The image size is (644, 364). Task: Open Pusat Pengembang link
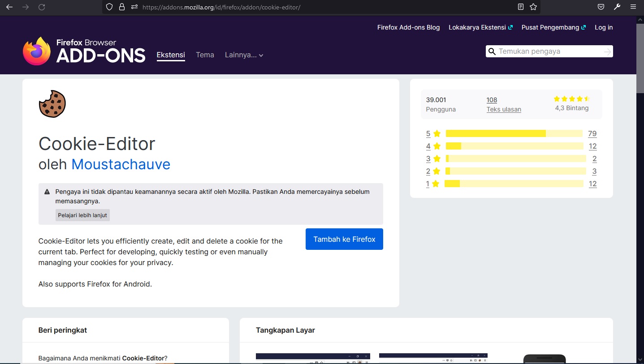553,27
